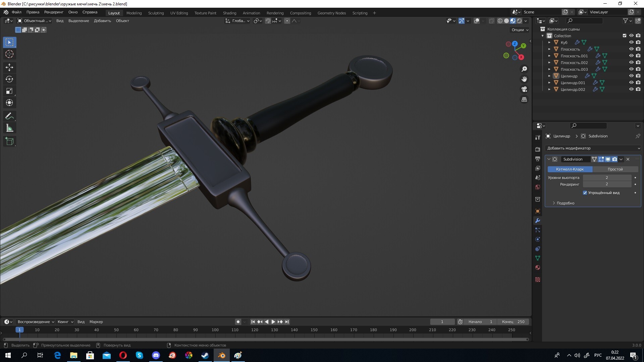Select the Move tool in the toolbar

tap(9, 67)
